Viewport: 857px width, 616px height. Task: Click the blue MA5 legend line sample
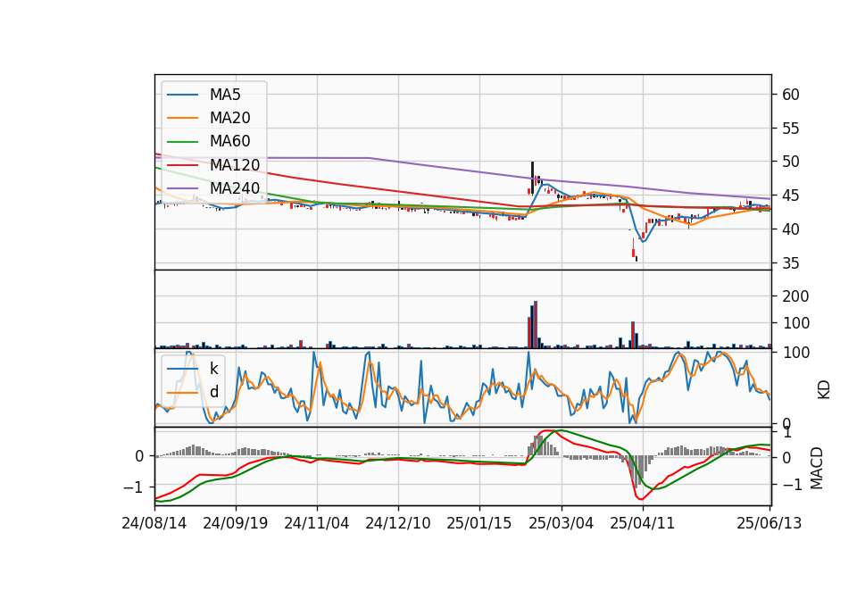pos(182,96)
